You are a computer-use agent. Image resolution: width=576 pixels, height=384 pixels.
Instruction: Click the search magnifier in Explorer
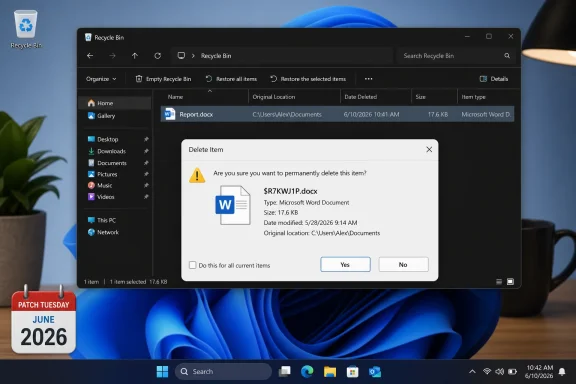507,56
